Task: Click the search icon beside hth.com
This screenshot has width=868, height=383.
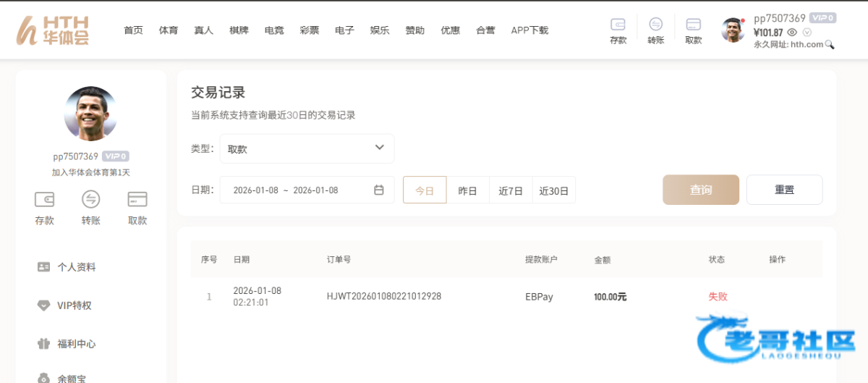Action: [830, 45]
